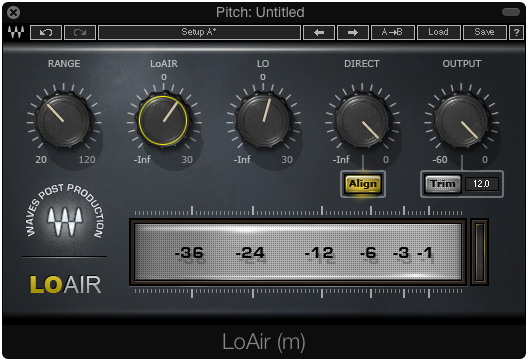Click the Waves logo in the toolbar

16,32
